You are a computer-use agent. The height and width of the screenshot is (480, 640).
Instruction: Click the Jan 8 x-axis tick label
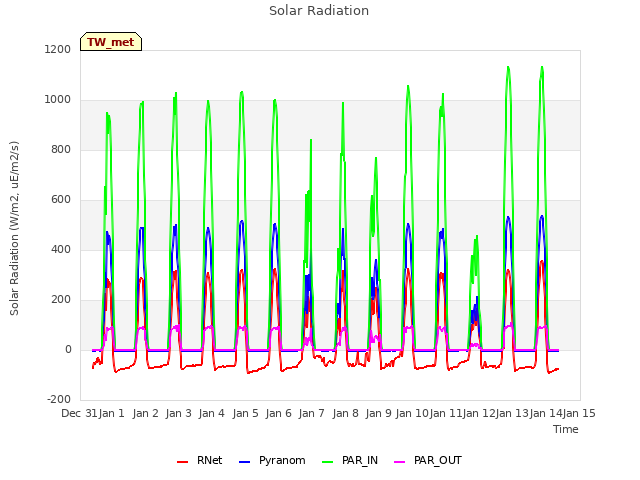click(x=346, y=413)
